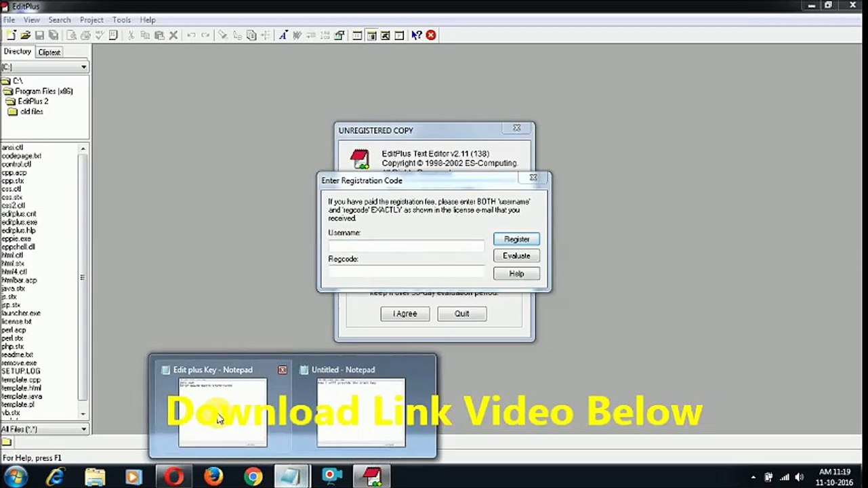Click the Redo toolbar icon

pos(205,35)
